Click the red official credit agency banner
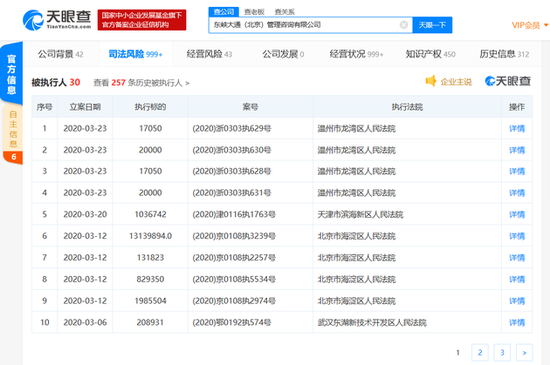The height and width of the screenshot is (365, 550). [x=142, y=20]
